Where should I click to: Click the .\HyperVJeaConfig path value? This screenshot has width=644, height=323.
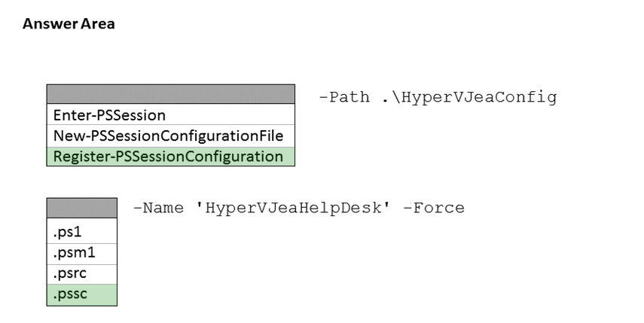click(x=469, y=97)
